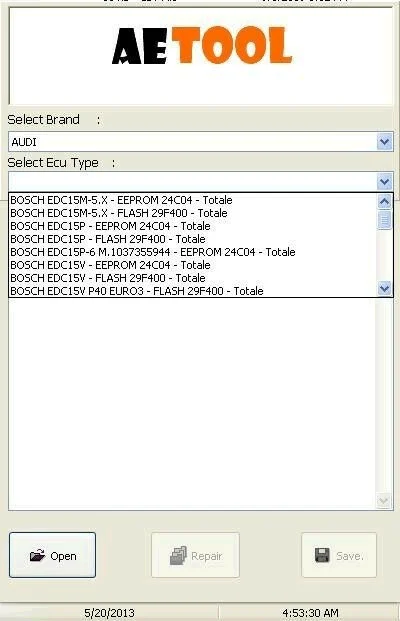
Task: Click the ECU list scrollbar thumb
Action: point(384,220)
